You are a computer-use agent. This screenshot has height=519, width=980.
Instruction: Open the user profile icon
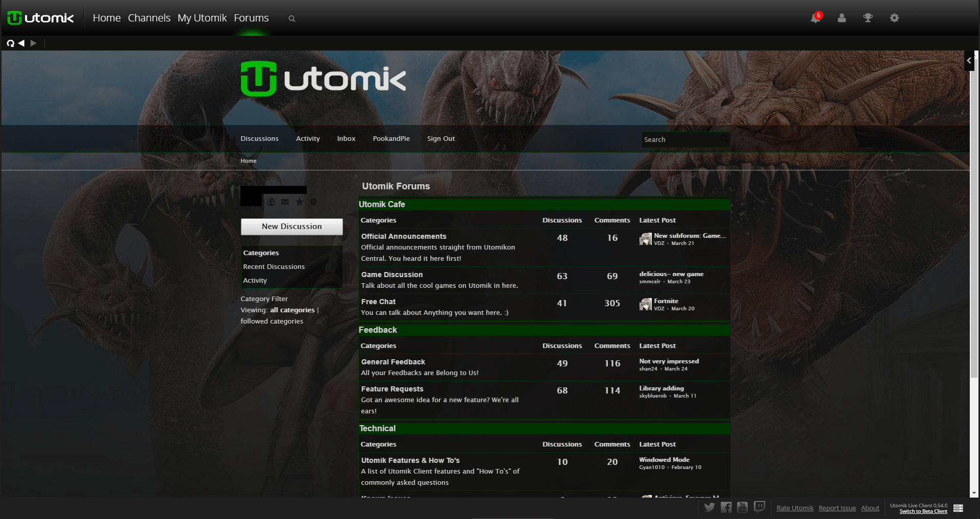coord(842,18)
